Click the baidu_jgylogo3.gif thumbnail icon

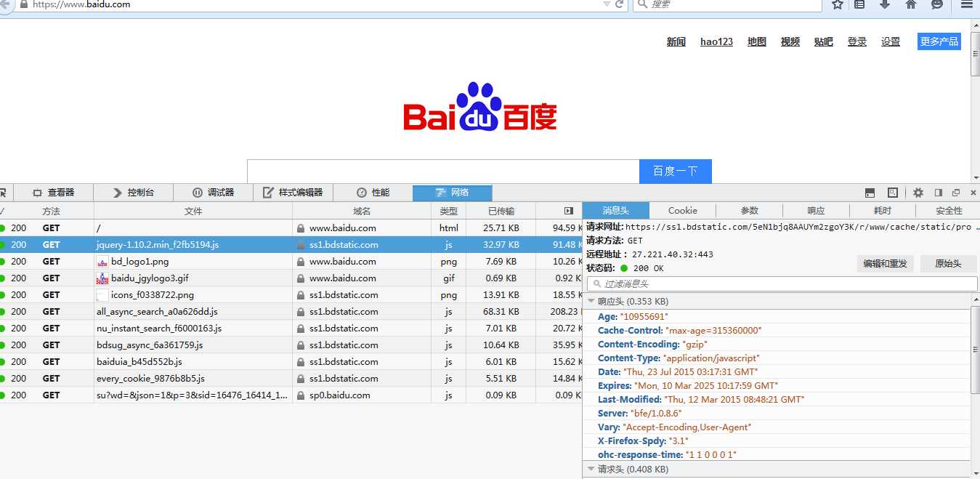[x=102, y=278]
